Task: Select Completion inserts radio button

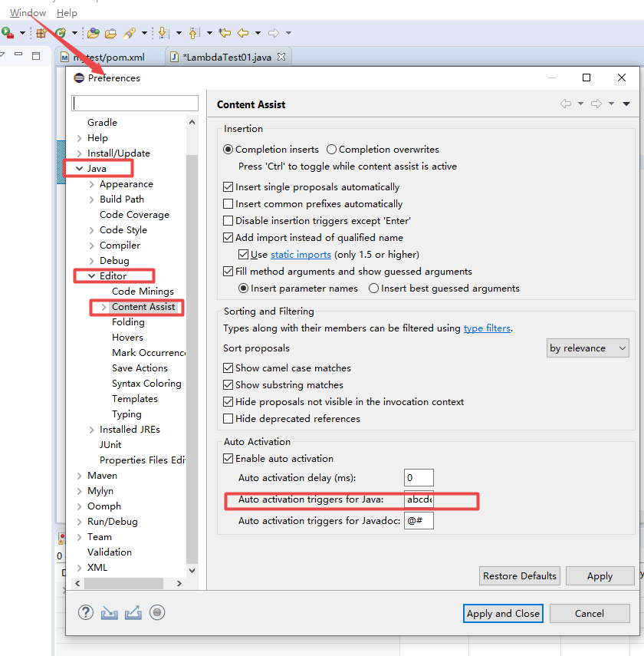Action: pyautogui.click(x=228, y=150)
